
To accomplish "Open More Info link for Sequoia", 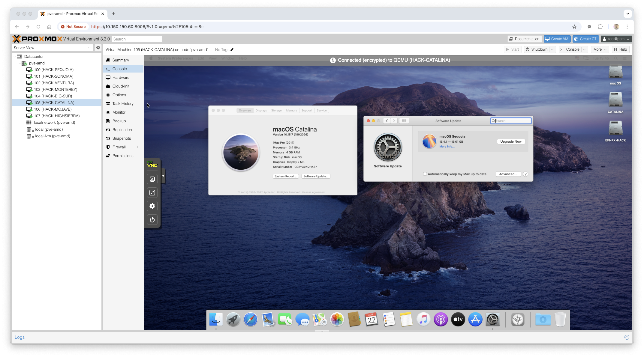I will (x=447, y=147).
